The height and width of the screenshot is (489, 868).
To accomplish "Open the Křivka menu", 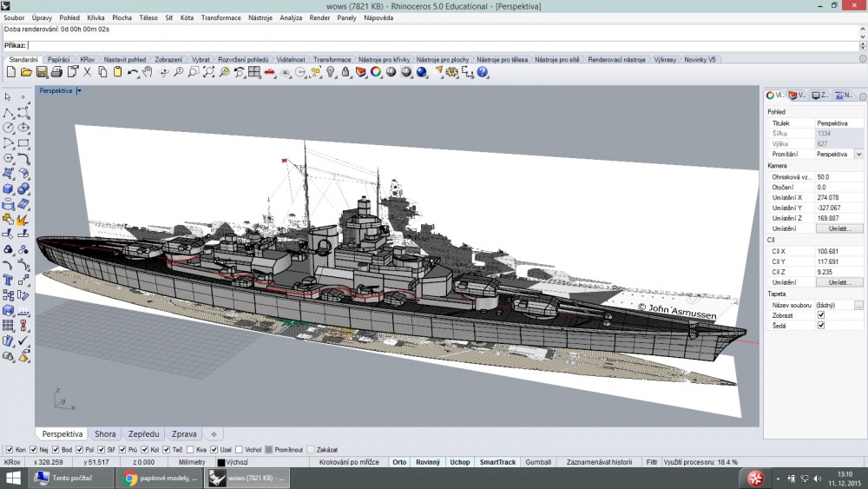I will point(95,17).
